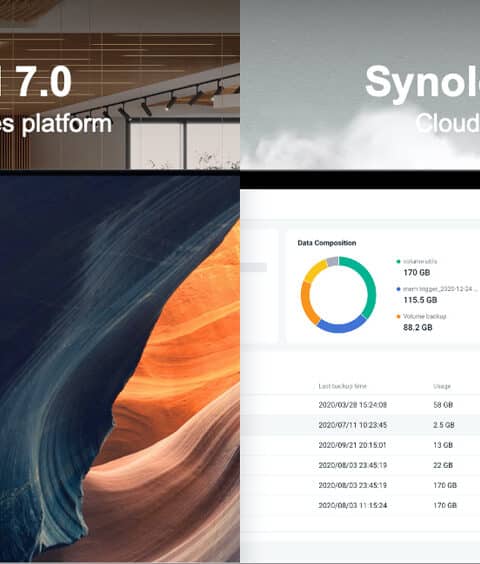This screenshot has width=480, height=564.
Task: Click the green legend dot above 170 GB
Action: point(398,261)
